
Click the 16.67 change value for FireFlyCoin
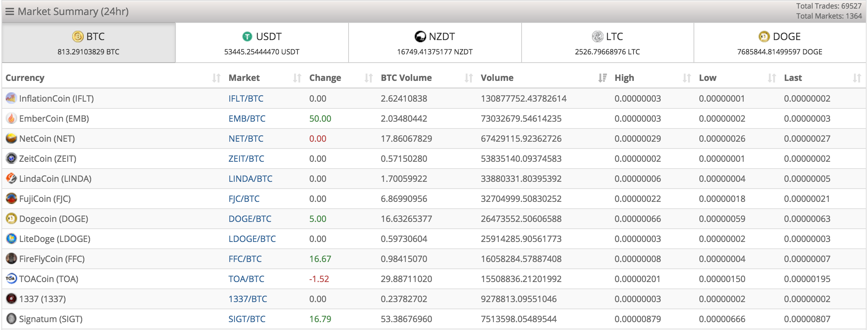pos(320,259)
